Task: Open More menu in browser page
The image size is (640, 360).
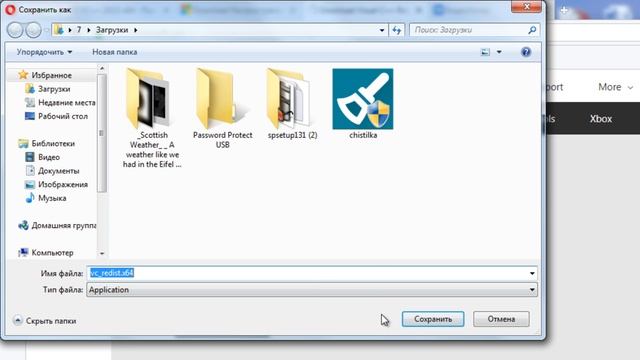Action: 616,87
